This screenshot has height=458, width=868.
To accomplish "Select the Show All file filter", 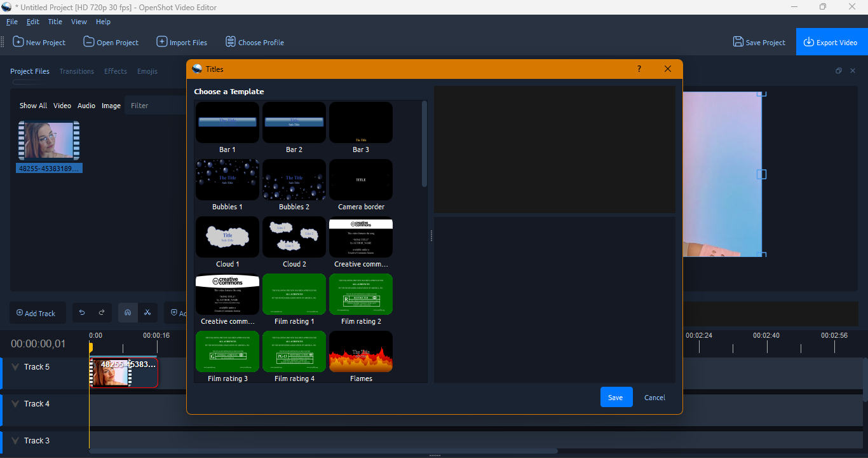I will 33,106.
